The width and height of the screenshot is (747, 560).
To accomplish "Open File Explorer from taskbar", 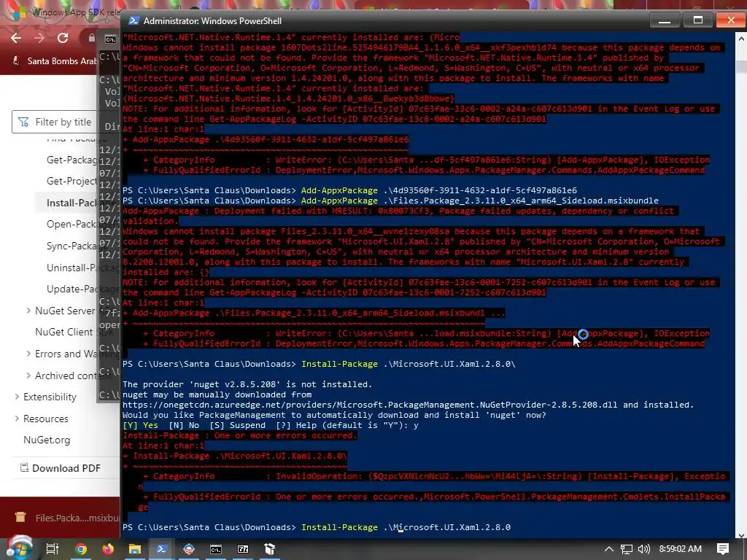I will [135, 549].
